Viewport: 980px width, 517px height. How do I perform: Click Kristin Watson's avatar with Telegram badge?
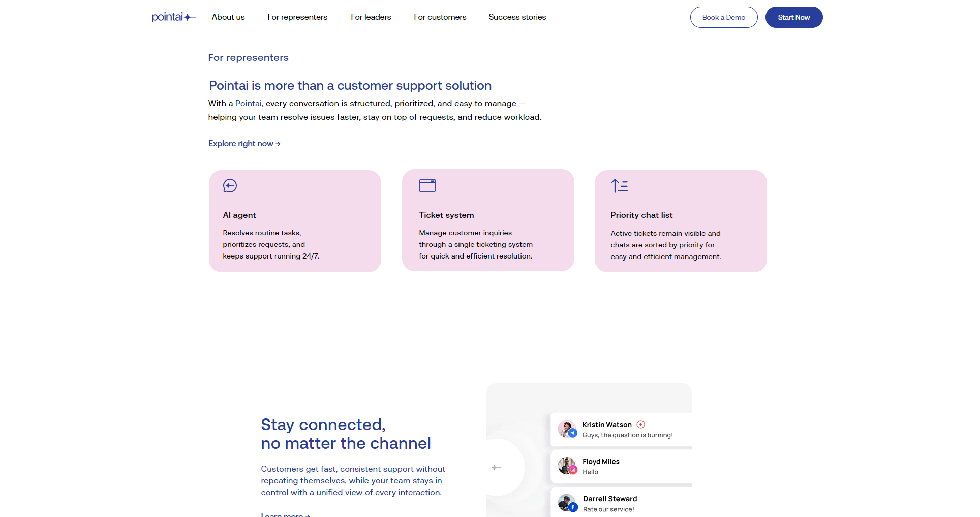(x=567, y=429)
